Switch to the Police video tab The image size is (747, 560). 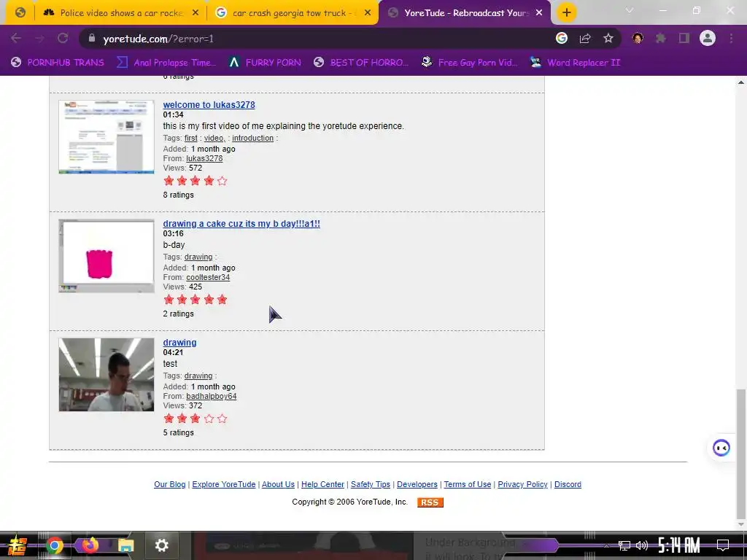pyautogui.click(x=120, y=13)
